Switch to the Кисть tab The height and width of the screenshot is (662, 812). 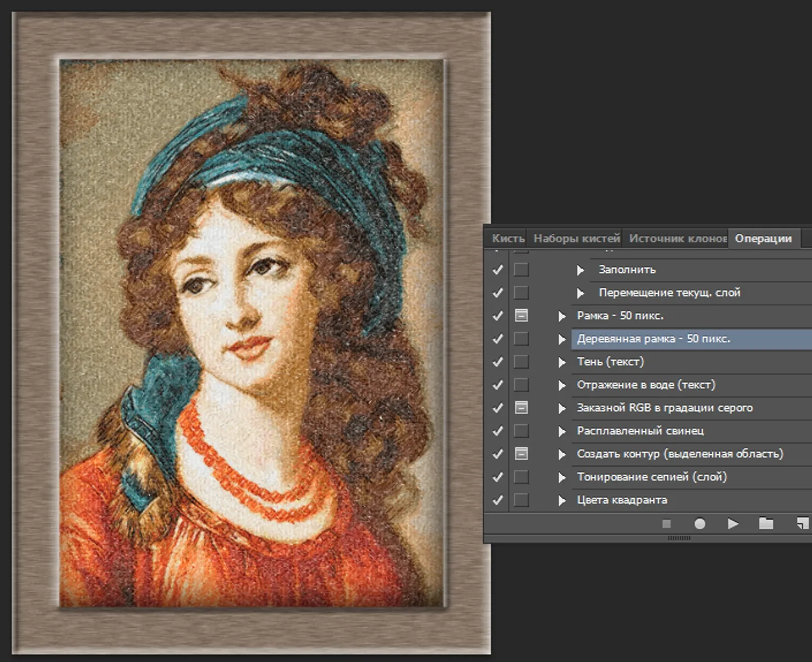click(508, 238)
